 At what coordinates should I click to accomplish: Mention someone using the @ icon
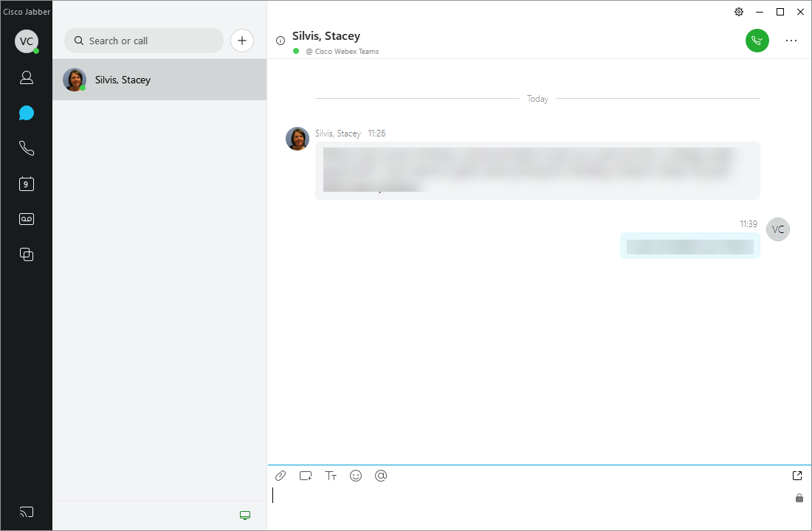(381, 476)
